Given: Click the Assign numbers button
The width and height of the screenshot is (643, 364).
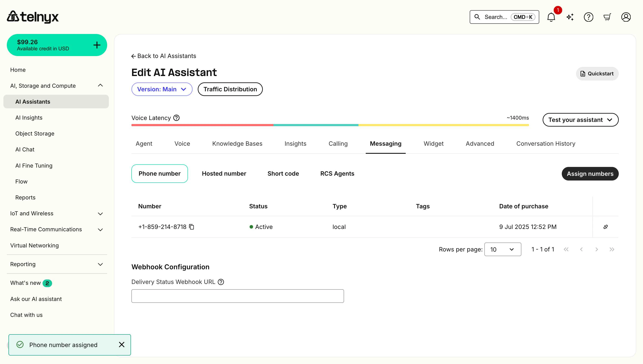Looking at the screenshot, I should click(x=590, y=174).
